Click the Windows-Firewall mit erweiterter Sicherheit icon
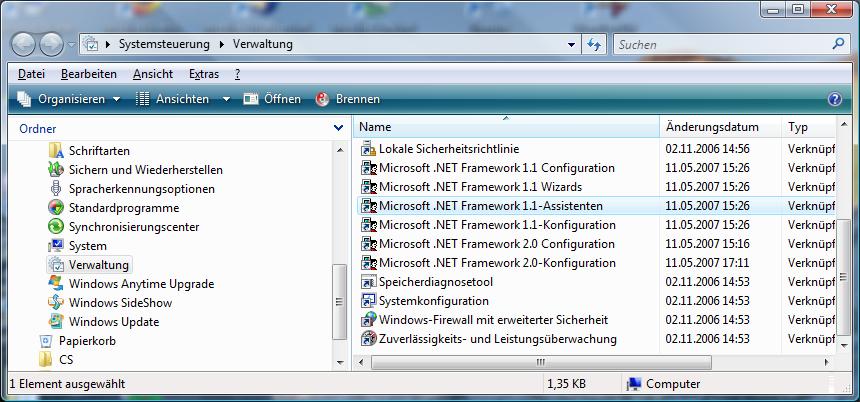The image size is (860, 402). (x=368, y=320)
